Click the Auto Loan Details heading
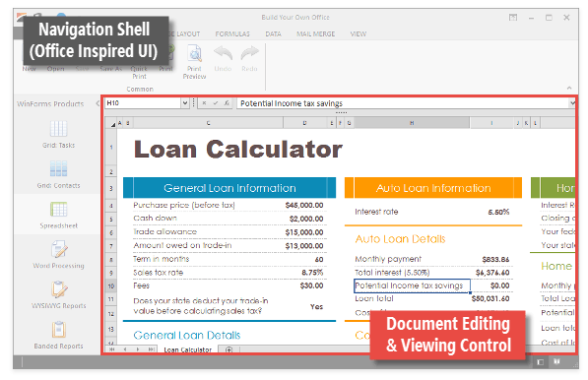 tap(400, 239)
